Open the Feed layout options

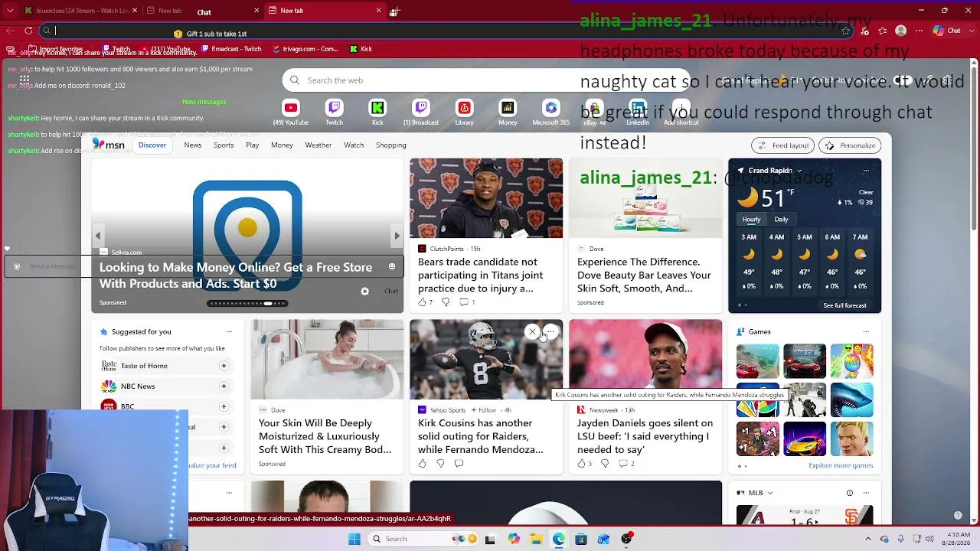(x=782, y=145)
